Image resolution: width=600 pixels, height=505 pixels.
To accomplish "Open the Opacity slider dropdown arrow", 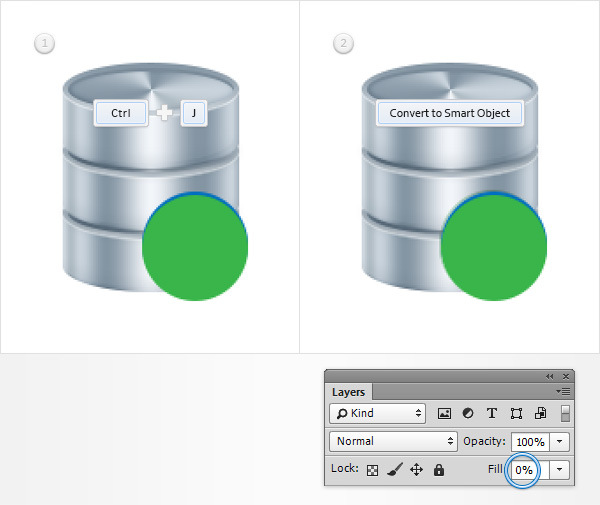I will click(x=561, y=441).
